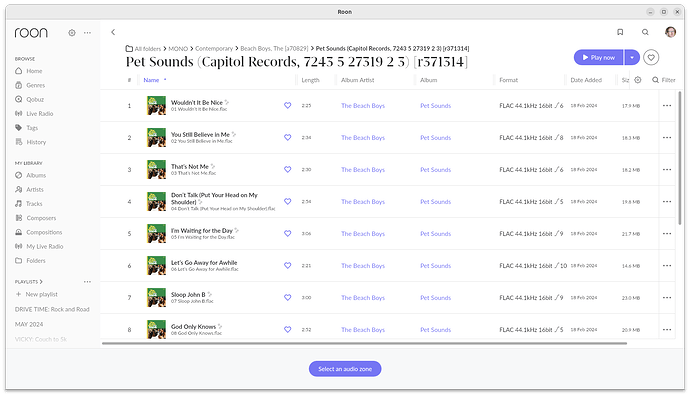Open the MAY 2024 playlist
This screenshot has width=690, height=396.
point(29,324)
